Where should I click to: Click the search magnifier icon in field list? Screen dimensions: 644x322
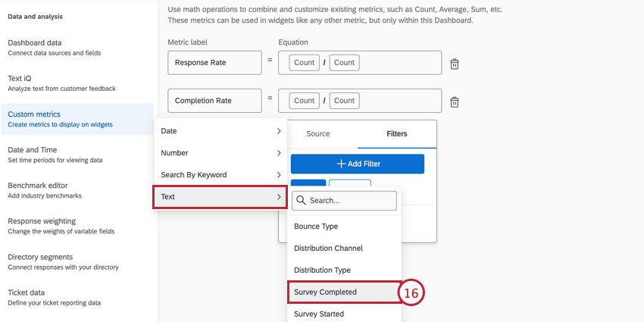tap(301, 201)
